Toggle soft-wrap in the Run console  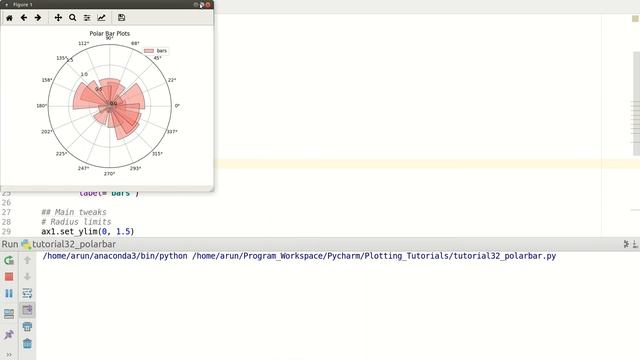coord(27,293)
